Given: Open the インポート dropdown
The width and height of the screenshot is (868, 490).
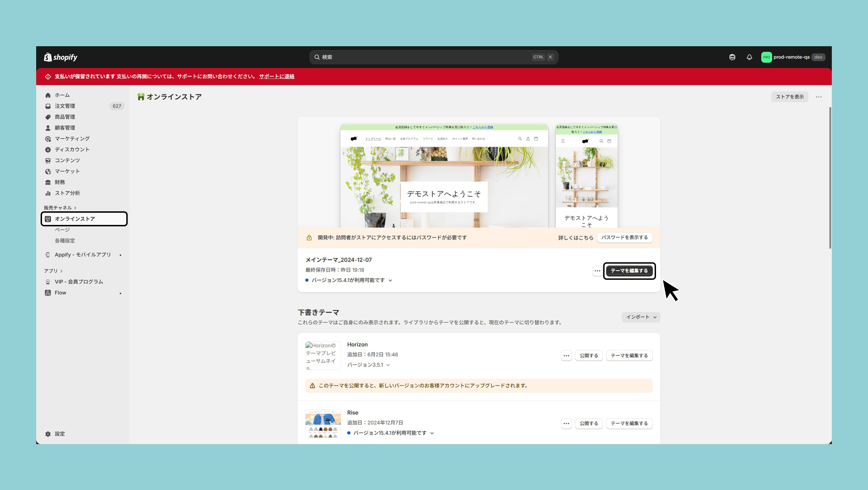Looking at the screenshot, I should 641,317.
